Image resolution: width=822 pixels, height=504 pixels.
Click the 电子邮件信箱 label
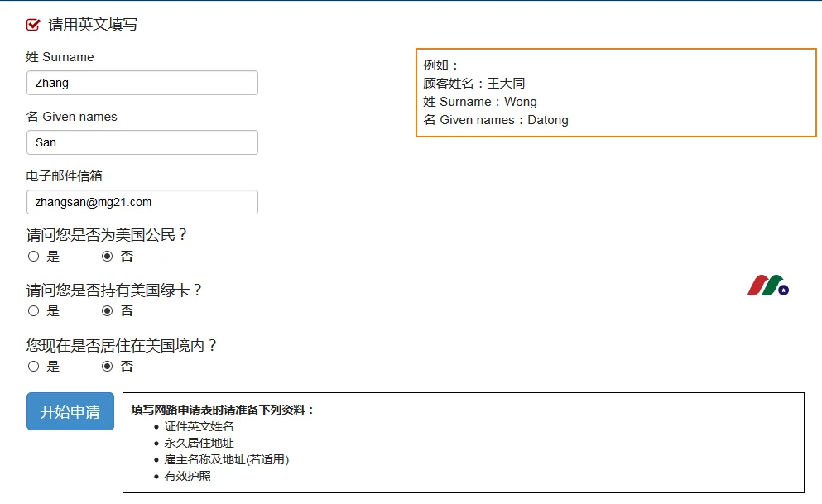point(64,176)
